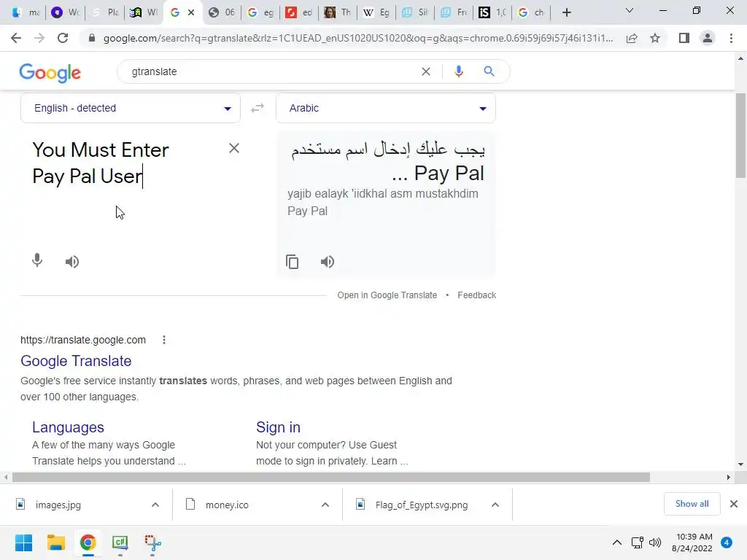
Task: Show hidden system tray icons
Action: (x=616, y=542)
